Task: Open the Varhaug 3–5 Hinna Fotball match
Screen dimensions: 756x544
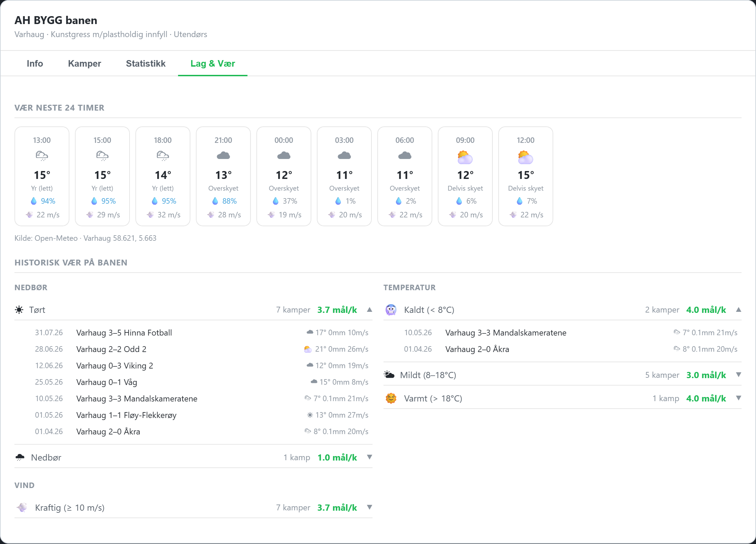Action: pos(124,333)
